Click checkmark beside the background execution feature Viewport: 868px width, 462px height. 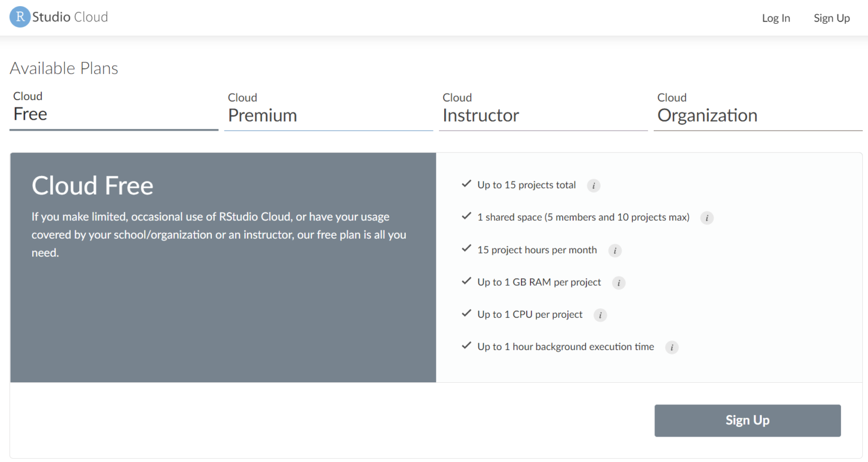pos(466,346)
